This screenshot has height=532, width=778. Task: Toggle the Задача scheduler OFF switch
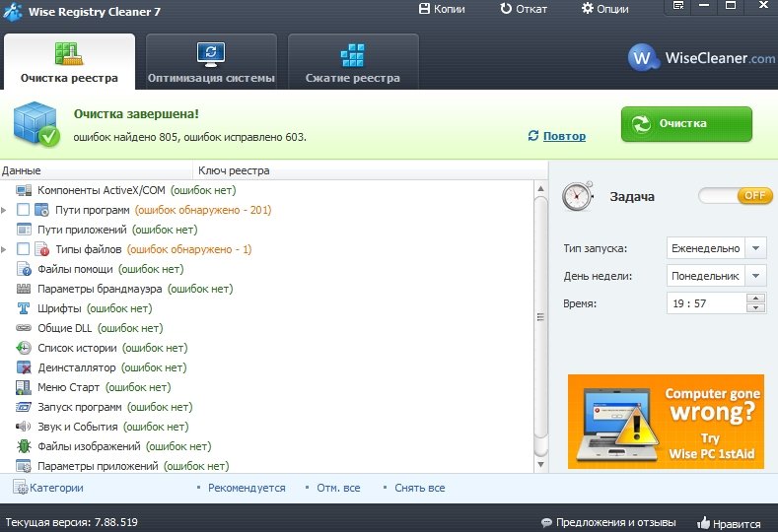[735, 196]
